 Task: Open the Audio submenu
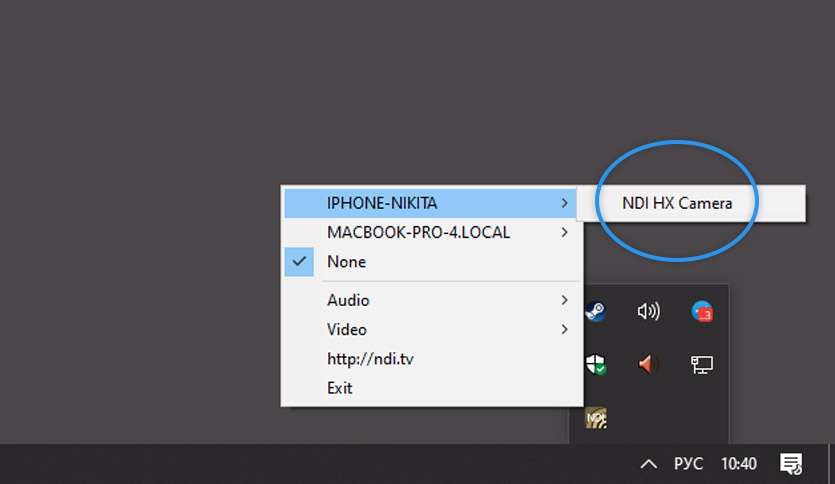tap(430, 300)
